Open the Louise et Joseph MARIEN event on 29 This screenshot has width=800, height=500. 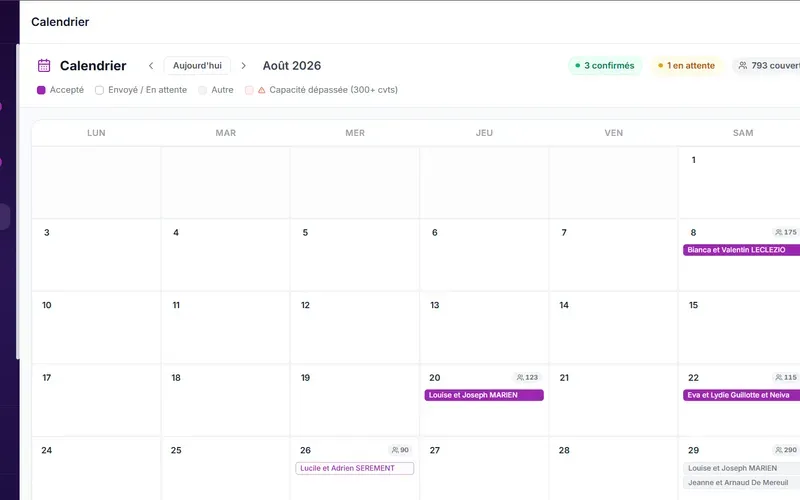[741, 468]
